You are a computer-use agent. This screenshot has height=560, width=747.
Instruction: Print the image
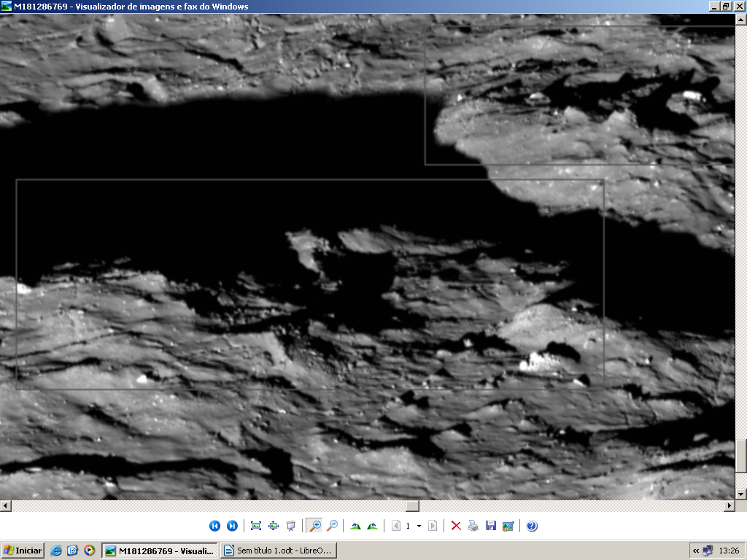pyautogui.click(x=473, y=526)
